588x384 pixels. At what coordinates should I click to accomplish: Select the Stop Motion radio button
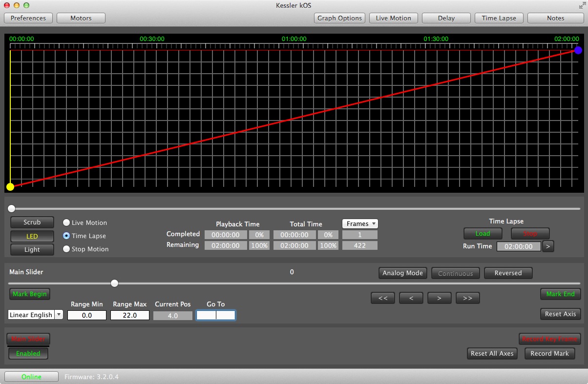(x=66, y=249)
